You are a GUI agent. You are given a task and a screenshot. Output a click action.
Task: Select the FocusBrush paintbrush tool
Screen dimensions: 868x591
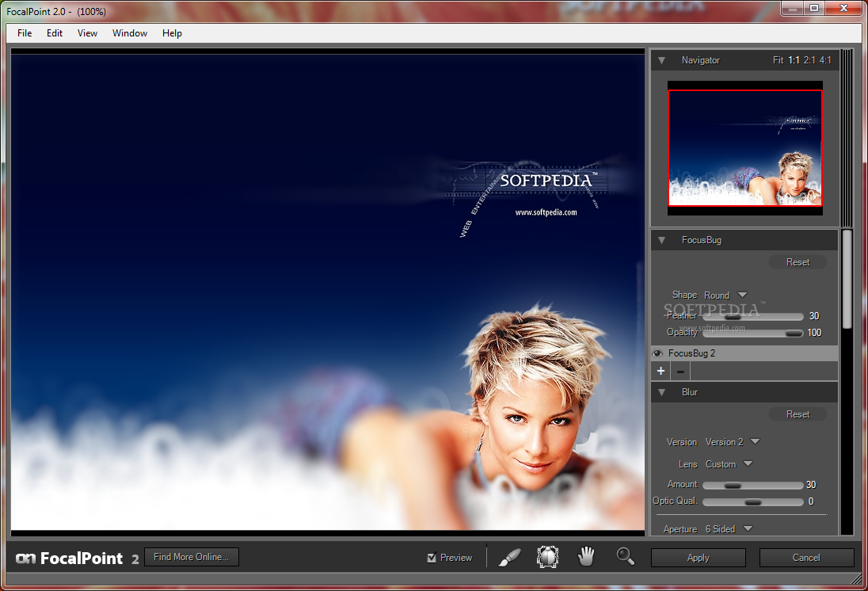click(x=509, y=557)
